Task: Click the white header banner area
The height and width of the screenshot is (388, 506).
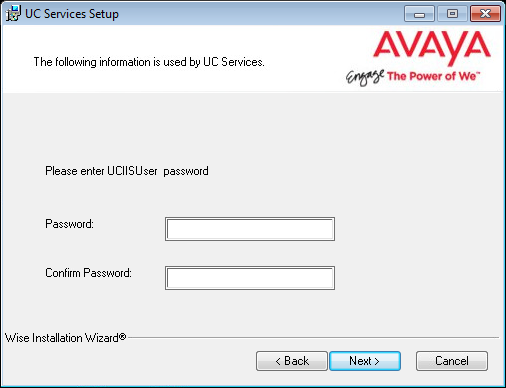Action: (x=253, y=59)
